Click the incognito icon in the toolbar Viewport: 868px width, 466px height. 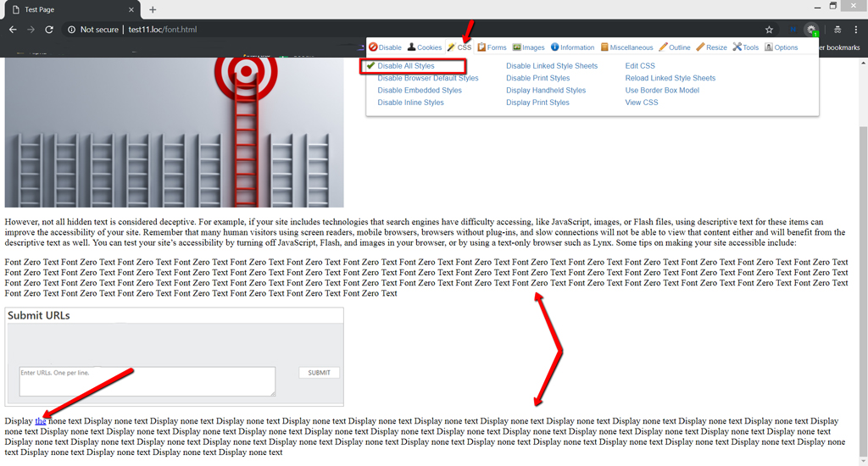point(837,30)
